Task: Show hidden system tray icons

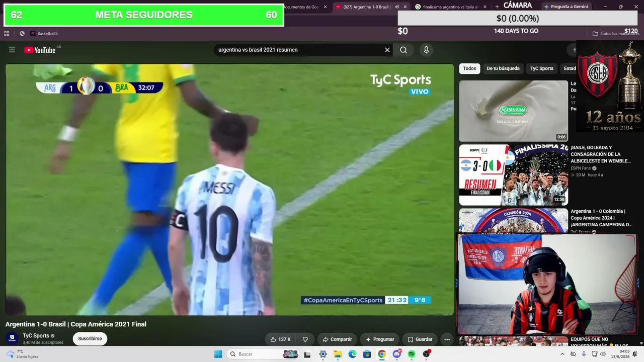Action: 562,354
